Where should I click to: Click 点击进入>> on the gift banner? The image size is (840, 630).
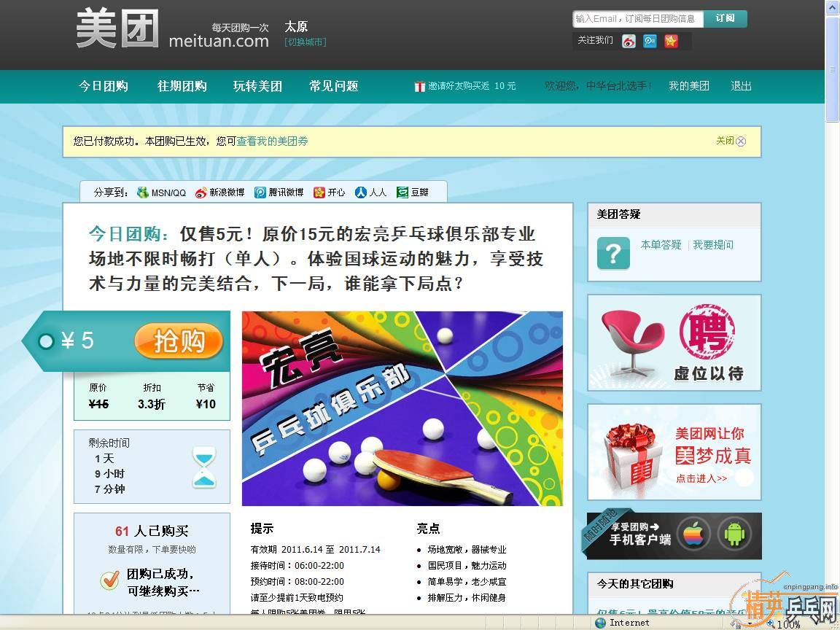point(701,478)
